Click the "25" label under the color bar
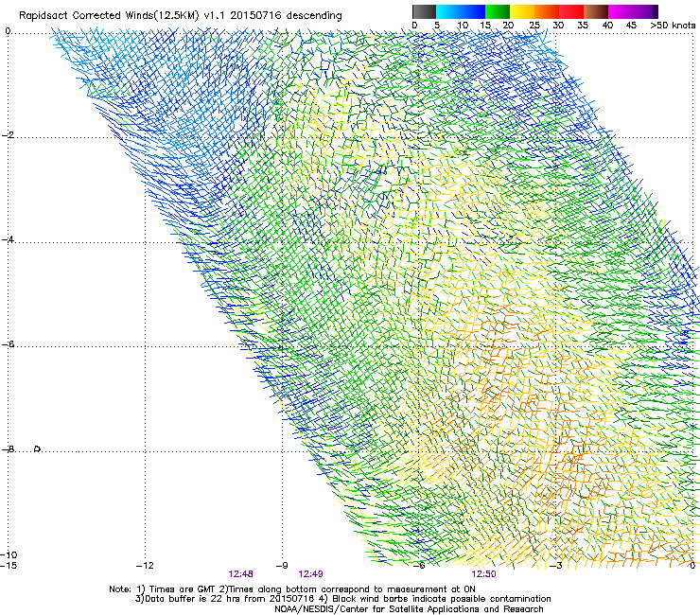700x615 pixels. tap(534, 26)
